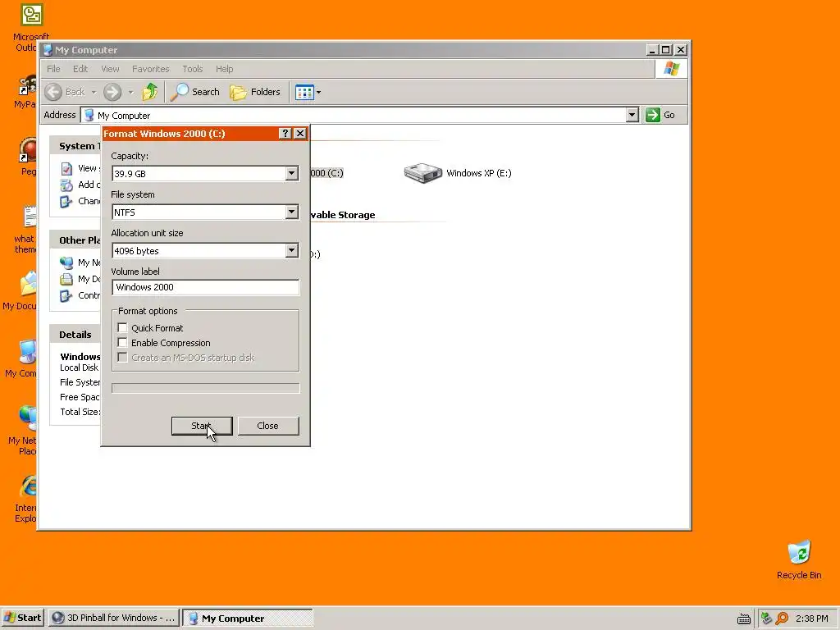Open the Capacity dropdown
This screenshot has width=840, height=630.
coord(291,174)
